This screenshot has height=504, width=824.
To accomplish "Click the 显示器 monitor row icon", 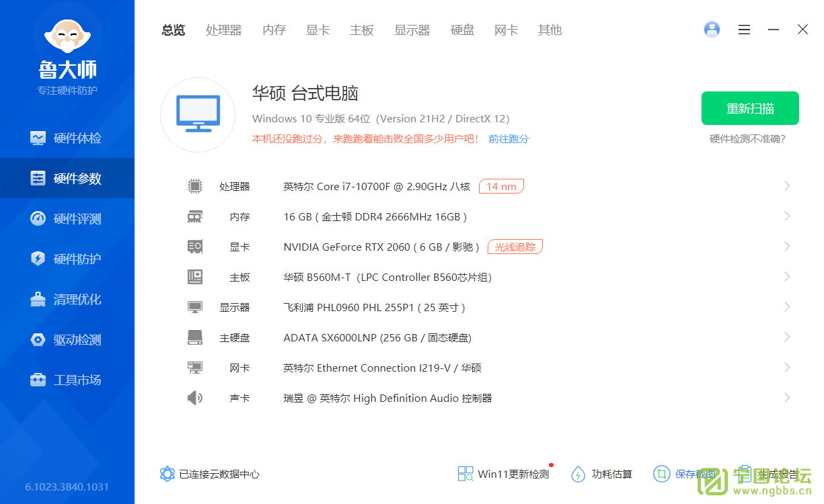I will pyautogui.click(x=195, y=307).
